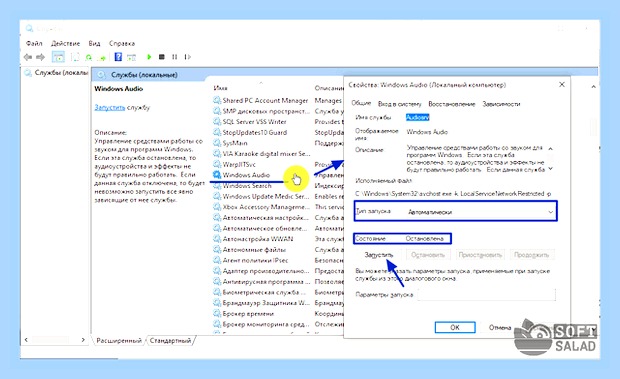Click the gear icon beside Автонастройка WWAN
620x379 pixels.
[x=217, y=239]
